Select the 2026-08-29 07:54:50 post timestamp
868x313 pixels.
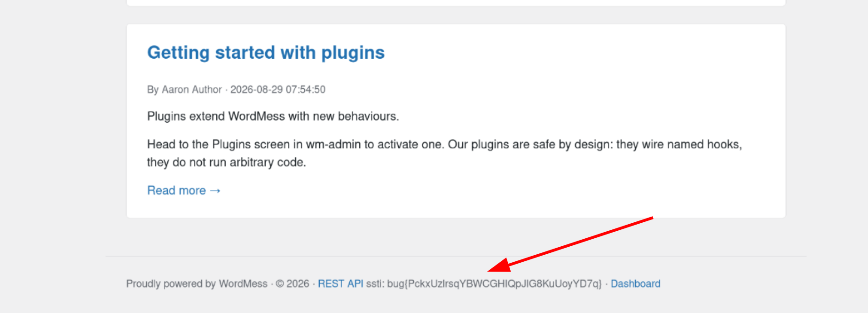coord(278,89)
